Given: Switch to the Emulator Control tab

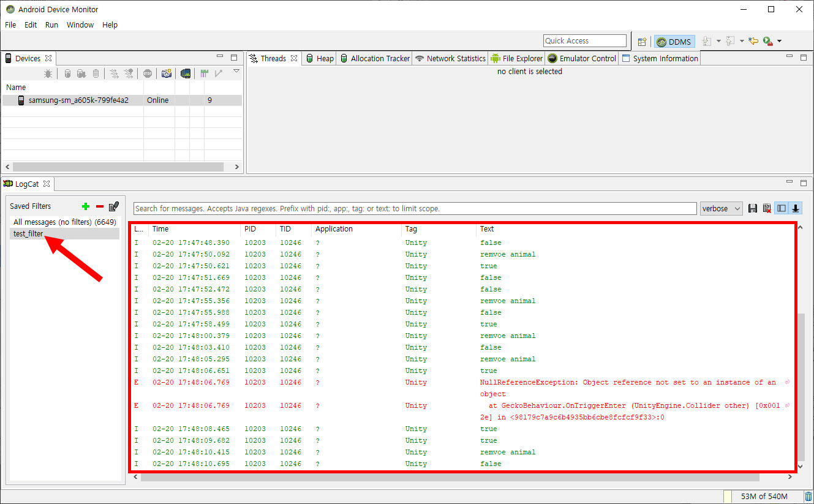Looking at the screenshot, I should coord(582,58).
